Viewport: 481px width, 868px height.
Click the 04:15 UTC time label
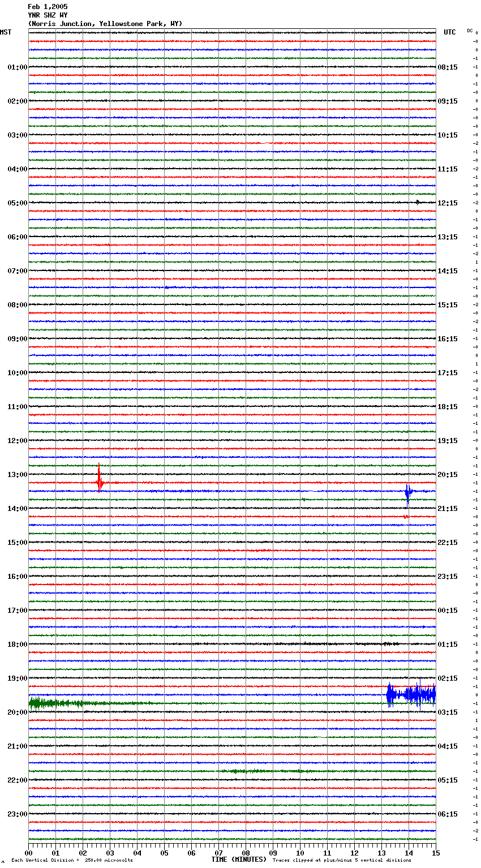(448, 746)
